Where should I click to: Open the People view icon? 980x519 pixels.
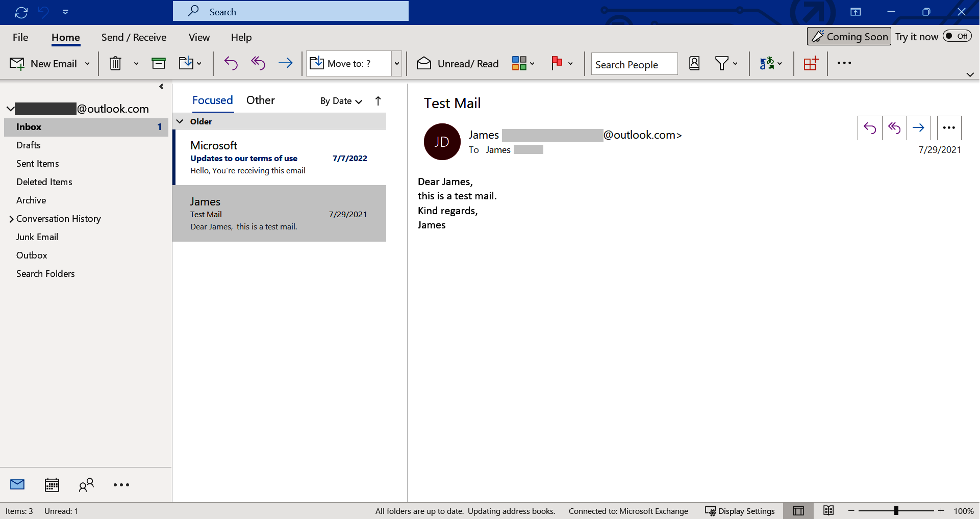pyautogui.click(x=86, y=484)
